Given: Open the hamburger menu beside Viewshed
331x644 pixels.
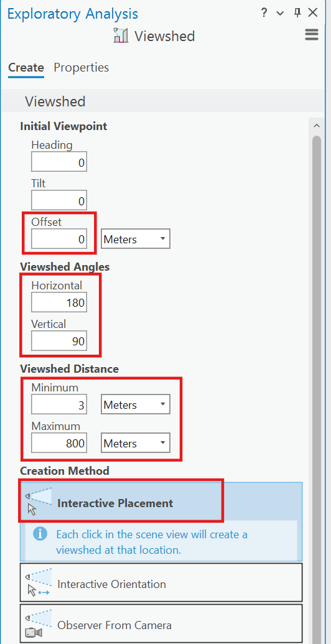Looking at the screenshot, I should 312,35.
